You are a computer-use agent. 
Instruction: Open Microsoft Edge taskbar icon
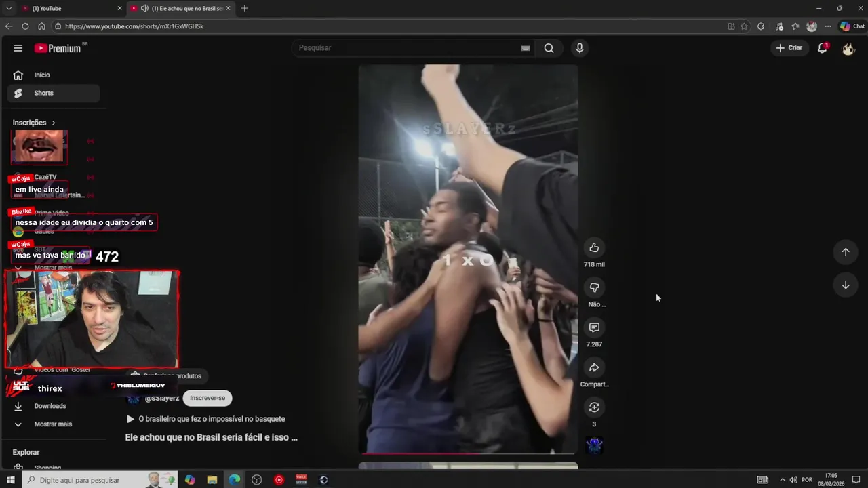235,480
